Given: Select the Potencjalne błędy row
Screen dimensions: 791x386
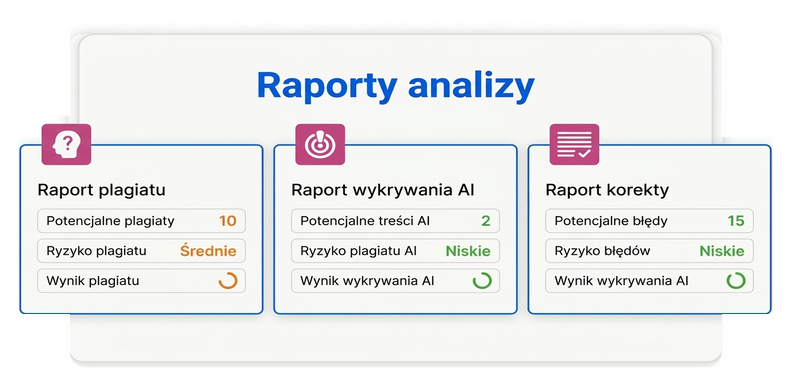Looking at the screenshot, I should pyautogui.click(x=649, y=220).
